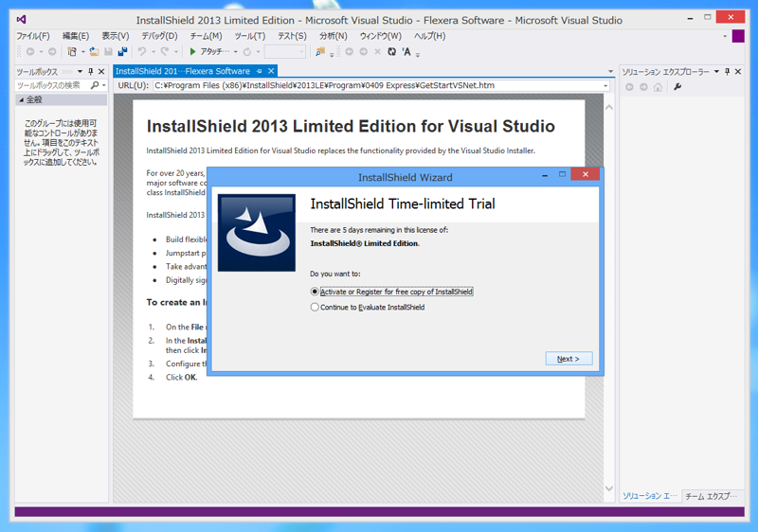Viewport: 758px width, 532px height.
Task: Open the デバッグ(D) menu
Action: (159, 36)
